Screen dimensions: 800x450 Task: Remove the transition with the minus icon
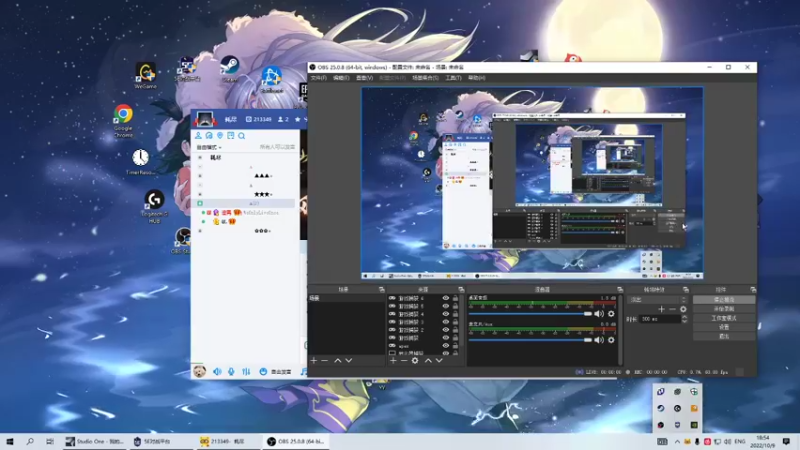[x=672, y=309]
